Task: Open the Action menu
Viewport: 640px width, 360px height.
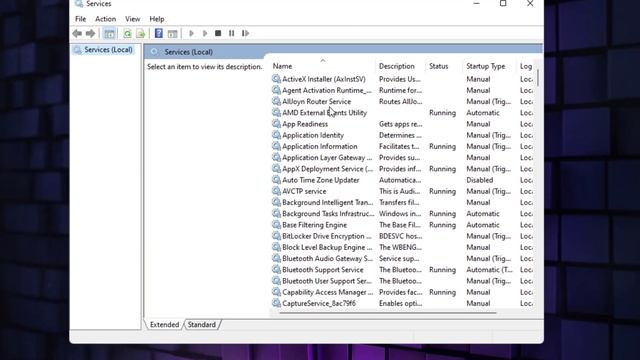Action: (105, 19)
